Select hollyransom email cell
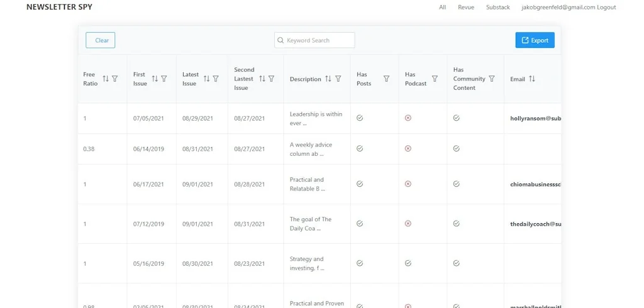This screenshot has width=644, height=308. click(536, 118)
